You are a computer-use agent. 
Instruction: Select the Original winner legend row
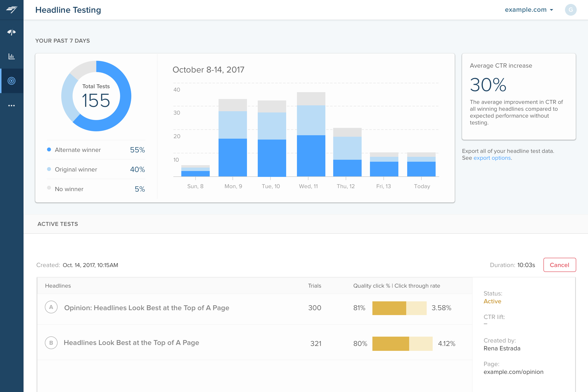96,169
